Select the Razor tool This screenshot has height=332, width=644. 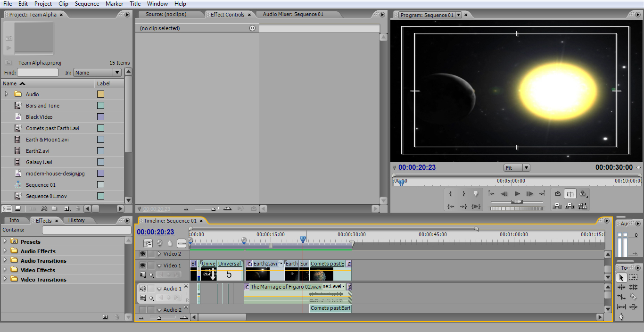pyautogui.click(x=634, y=297)
